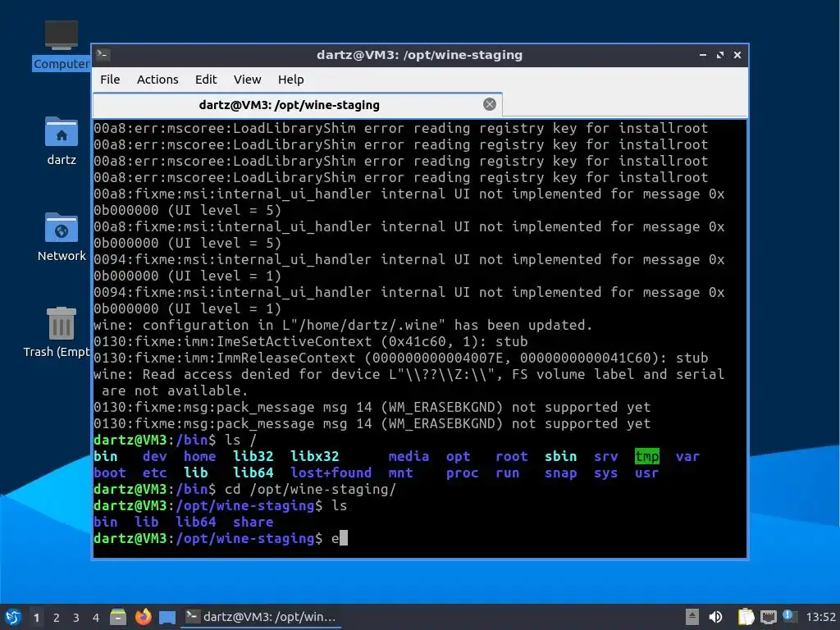Viewport: 840px width, 630px height.
Task: Open the Trash desktop icon
Action: pos(58,332)
